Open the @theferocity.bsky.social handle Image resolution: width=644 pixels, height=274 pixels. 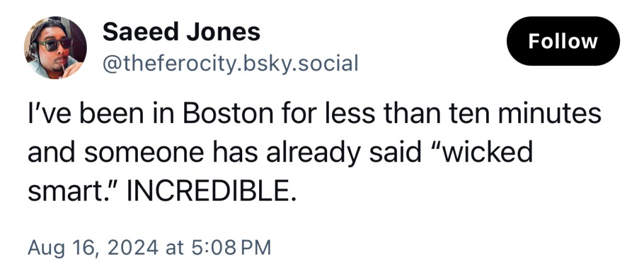pos(230,63)
